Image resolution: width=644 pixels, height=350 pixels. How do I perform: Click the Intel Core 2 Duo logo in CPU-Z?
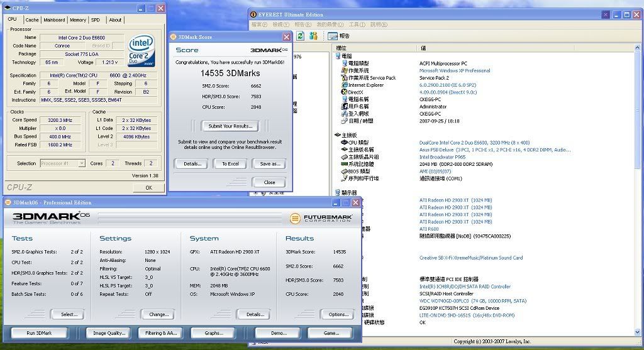tap(142, 50)
